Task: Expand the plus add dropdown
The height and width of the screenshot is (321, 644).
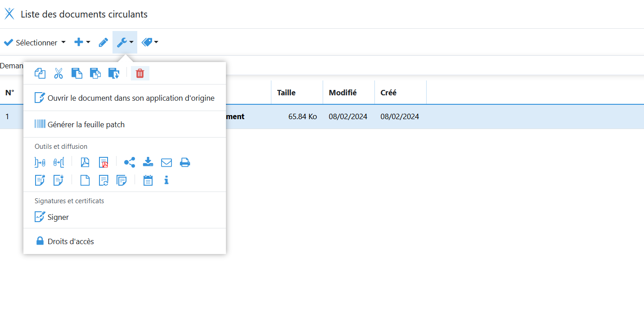Action: (x=82, y=42)
